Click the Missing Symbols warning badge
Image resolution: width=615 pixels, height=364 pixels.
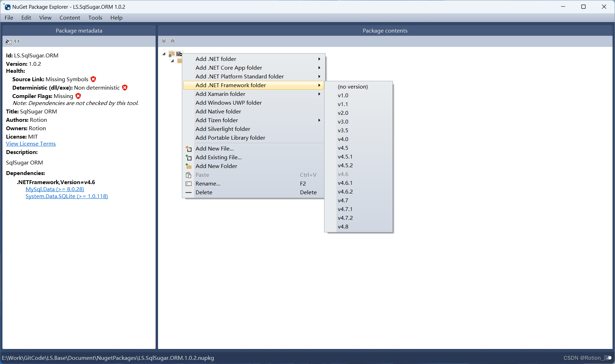pyautogui.click(x=93, y=79)
